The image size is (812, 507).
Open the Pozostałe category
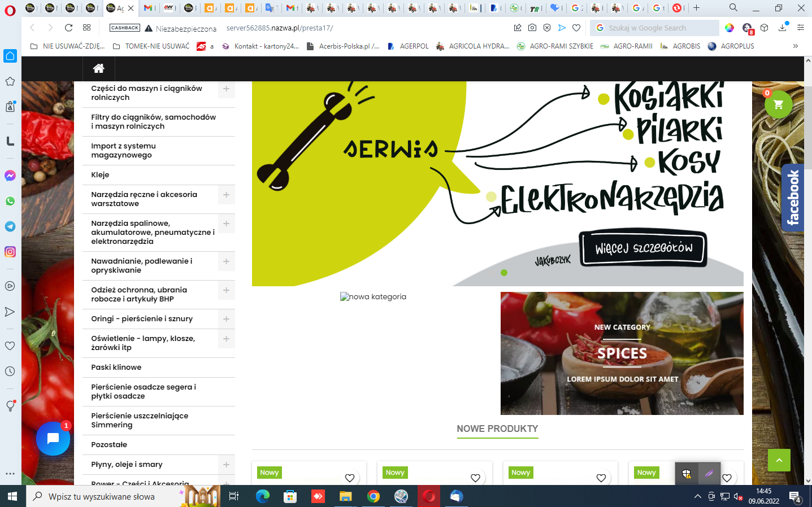pos(109,445)
